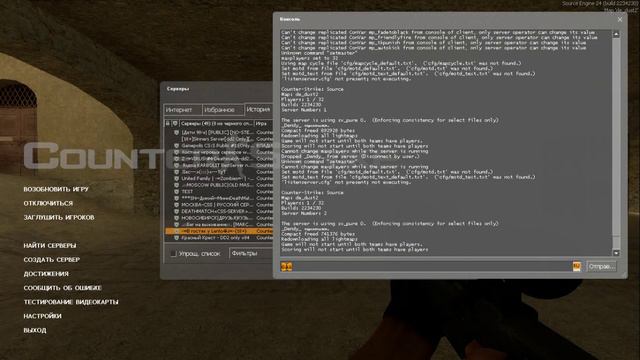This screenshot has width=640, height=360.
Task: Click the lock column header icon in Servers window
Action: point(168,123)
